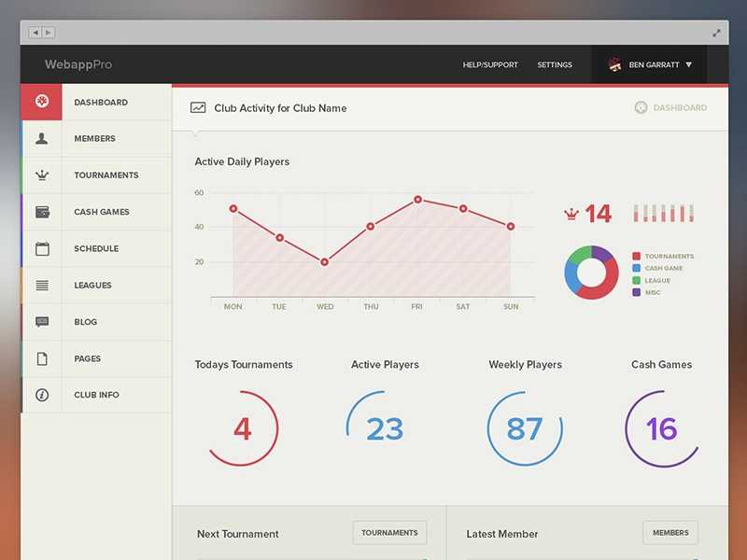
Task: Open the Ben Garratt account dropdown
Action: 652,64
